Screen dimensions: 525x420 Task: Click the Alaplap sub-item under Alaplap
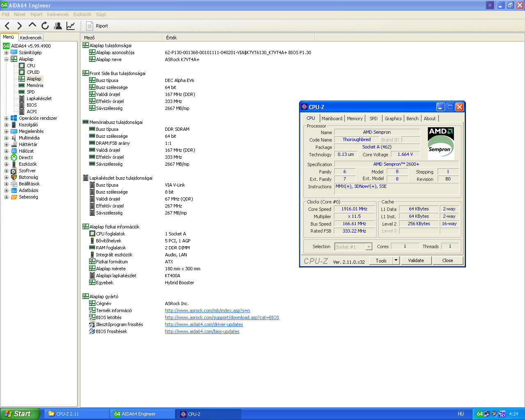tap(34, 79)
